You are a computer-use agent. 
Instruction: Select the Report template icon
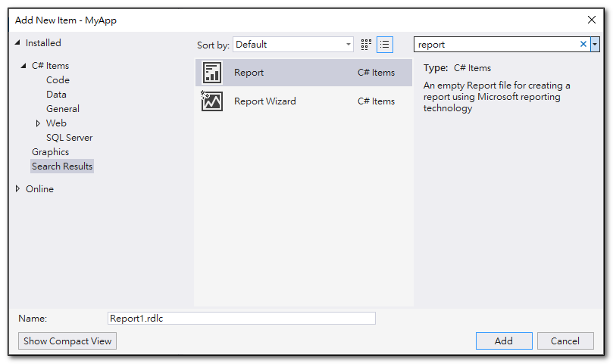coord(212,73)
